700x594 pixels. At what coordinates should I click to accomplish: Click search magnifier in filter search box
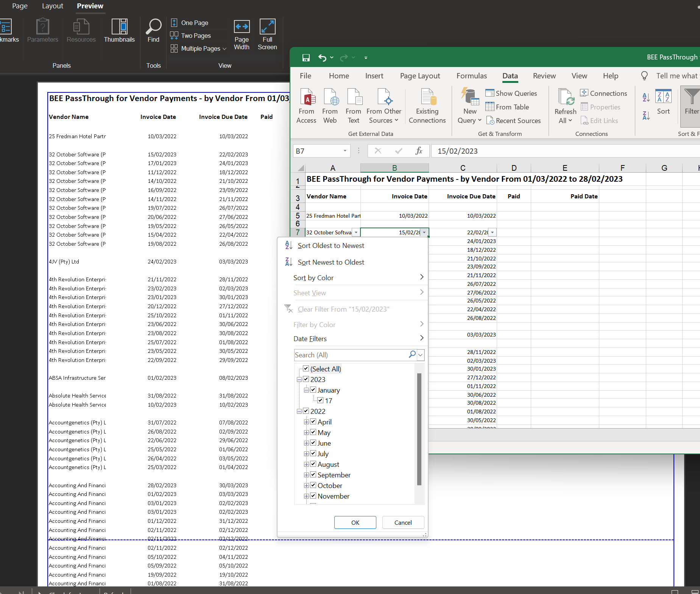pyautogui.click(x=412, y=354)
